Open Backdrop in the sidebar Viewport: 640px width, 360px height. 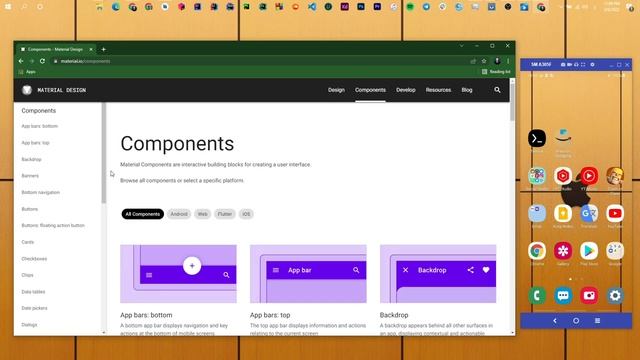pos(31,159)
